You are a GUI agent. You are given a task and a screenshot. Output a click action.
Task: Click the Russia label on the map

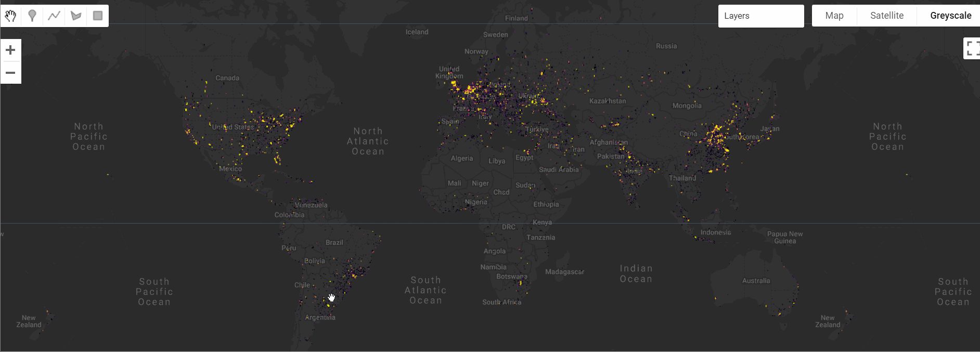coord(666,46)
